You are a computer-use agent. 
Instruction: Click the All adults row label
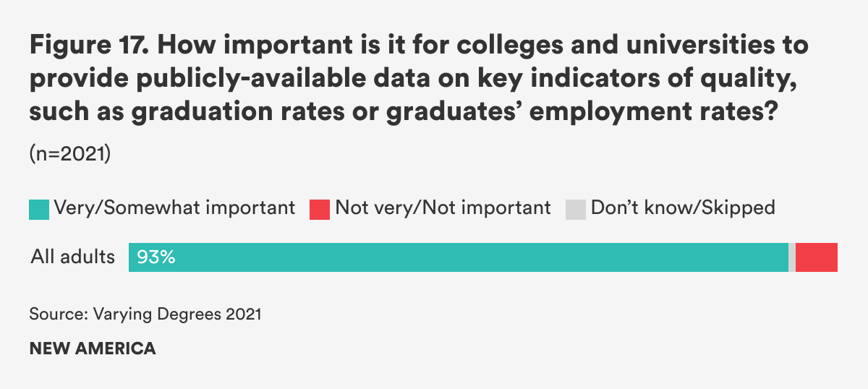[72, 257]
